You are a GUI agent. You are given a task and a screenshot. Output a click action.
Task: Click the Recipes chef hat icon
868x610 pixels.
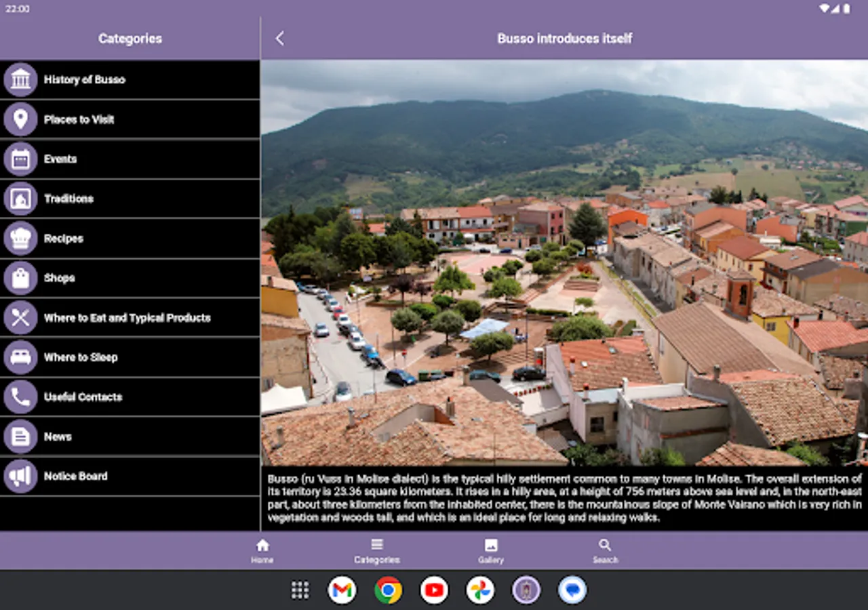[x=20, y=238]
